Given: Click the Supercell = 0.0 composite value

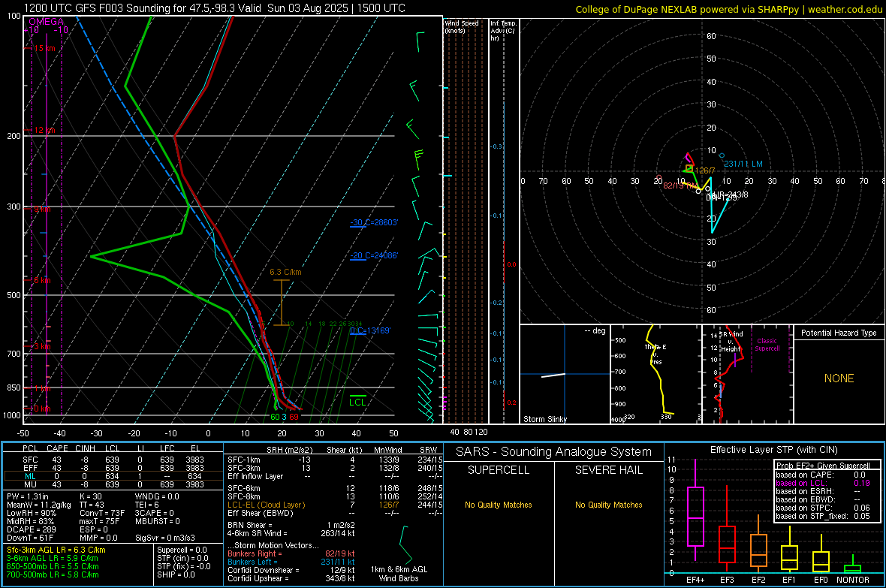Looking at the screenshot, I should tap(182, 550).
